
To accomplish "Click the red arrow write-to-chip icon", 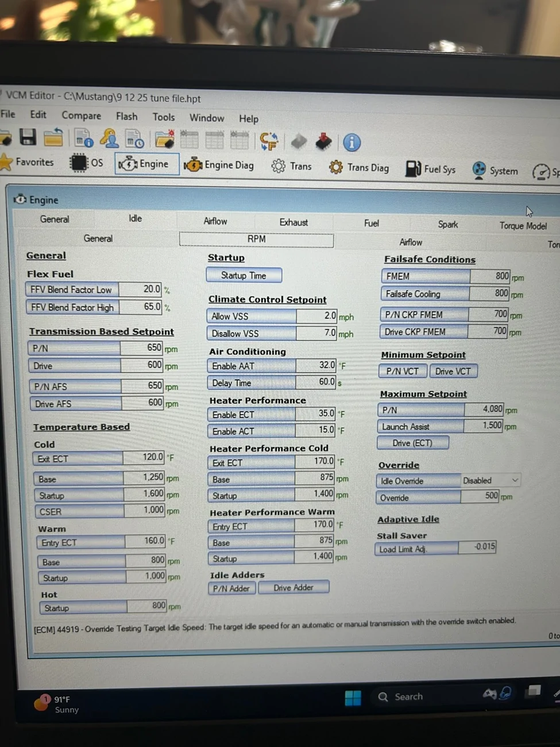I will click(323, 141).
